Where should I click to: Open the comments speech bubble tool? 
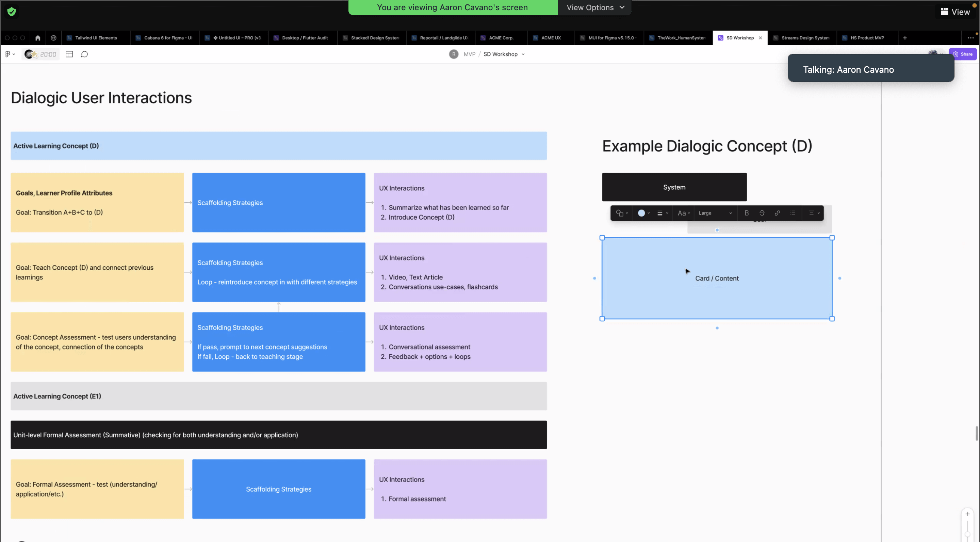[x=84, y=54]
